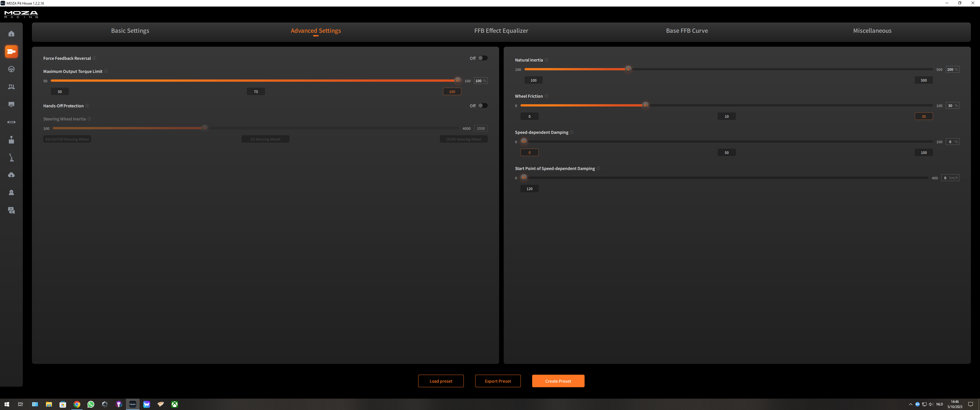This screenshot has width=980, height=410.
Task: Click info icon beside Natural Inertia
Action: click(x=546, y=60)
